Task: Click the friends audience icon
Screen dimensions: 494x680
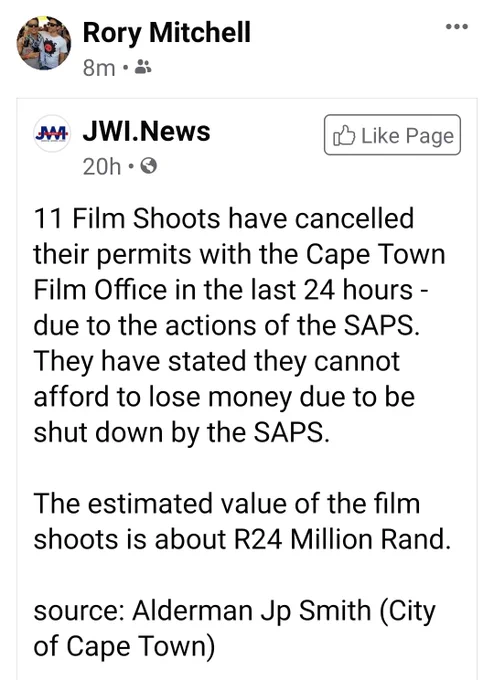Action: (143, 67)
